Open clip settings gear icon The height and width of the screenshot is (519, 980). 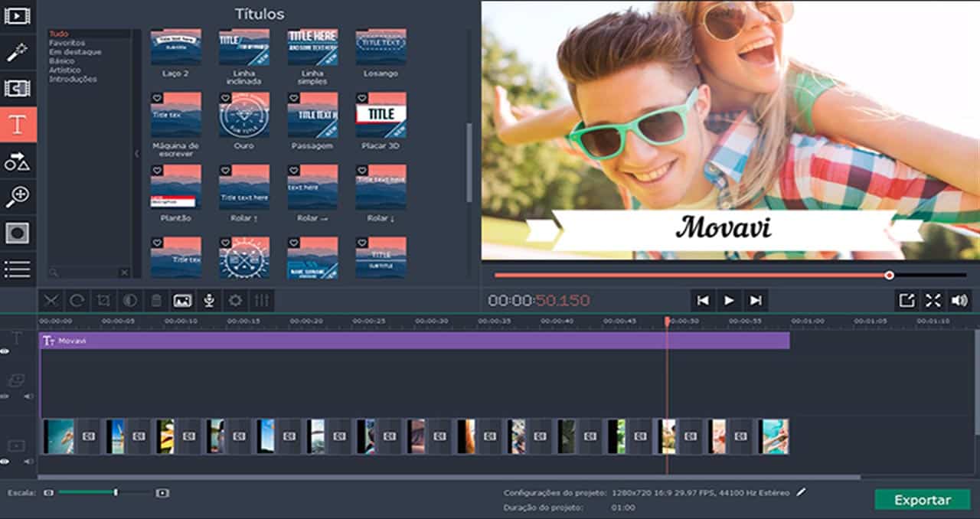point(235,301)
